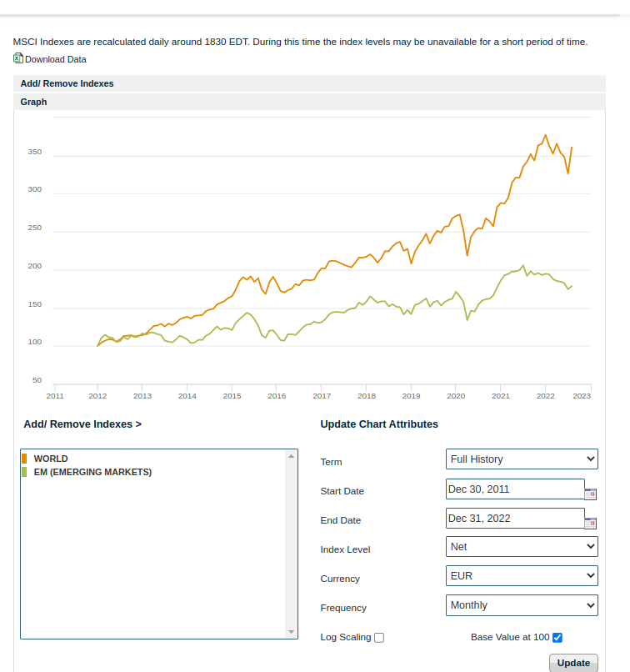This screenshot has width=630, height=672.
Task: Uncheck Base Value at 100 checkbox
Action: (x=557, y=638)
